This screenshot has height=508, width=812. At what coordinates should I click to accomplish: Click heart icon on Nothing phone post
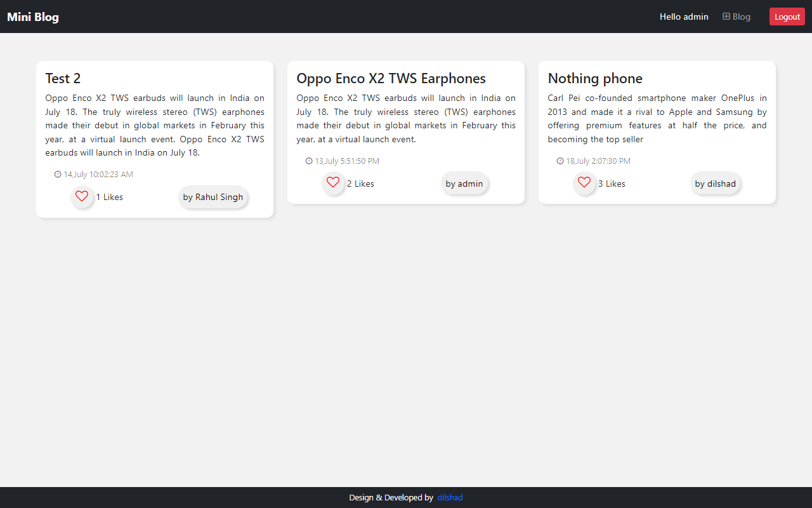coord(584,183)
